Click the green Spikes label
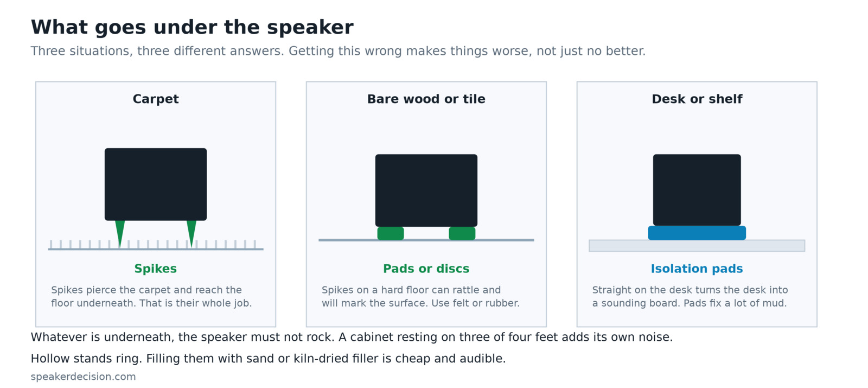 156,269
